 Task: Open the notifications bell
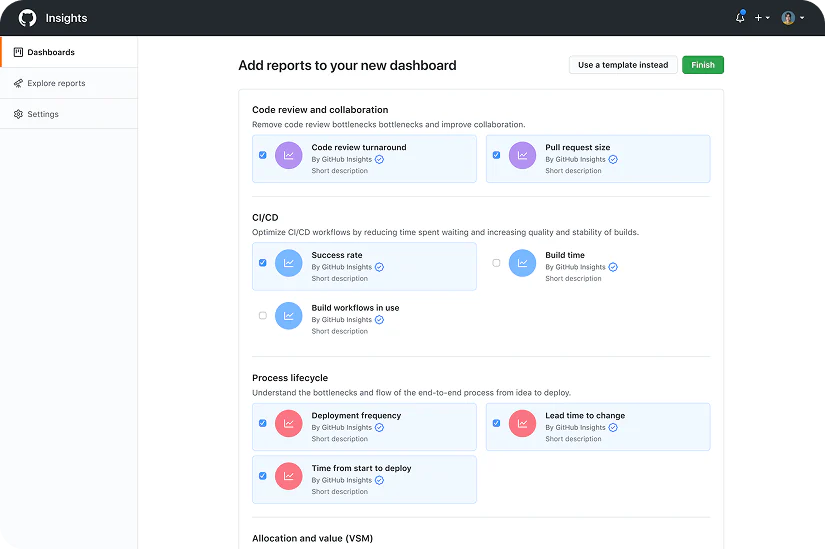740,17
